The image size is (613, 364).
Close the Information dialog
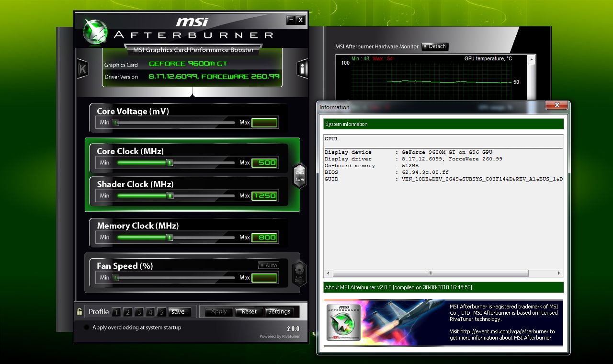click(556, 106)
